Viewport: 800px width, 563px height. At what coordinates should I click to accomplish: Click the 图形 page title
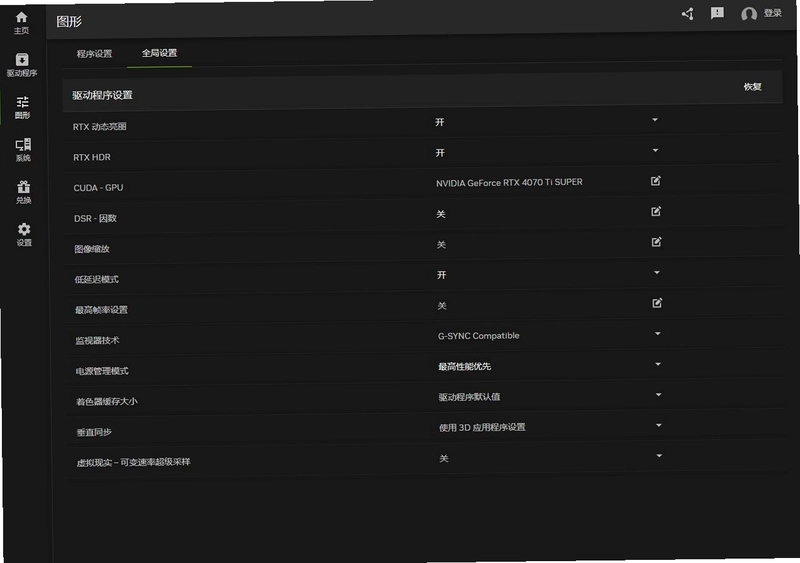tap(69, 21)
